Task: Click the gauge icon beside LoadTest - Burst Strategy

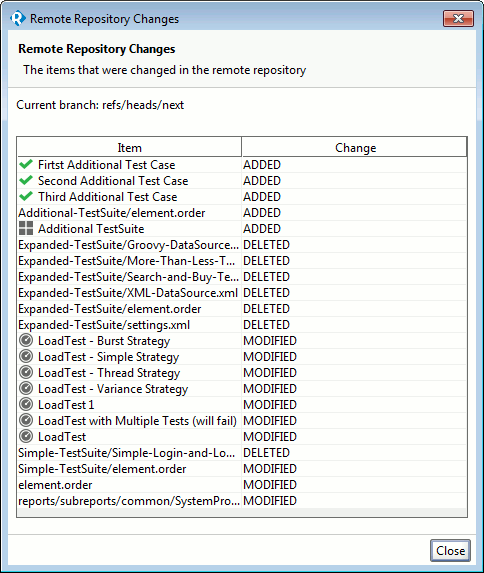Action: pyautogui.click(x=26, y=341)
